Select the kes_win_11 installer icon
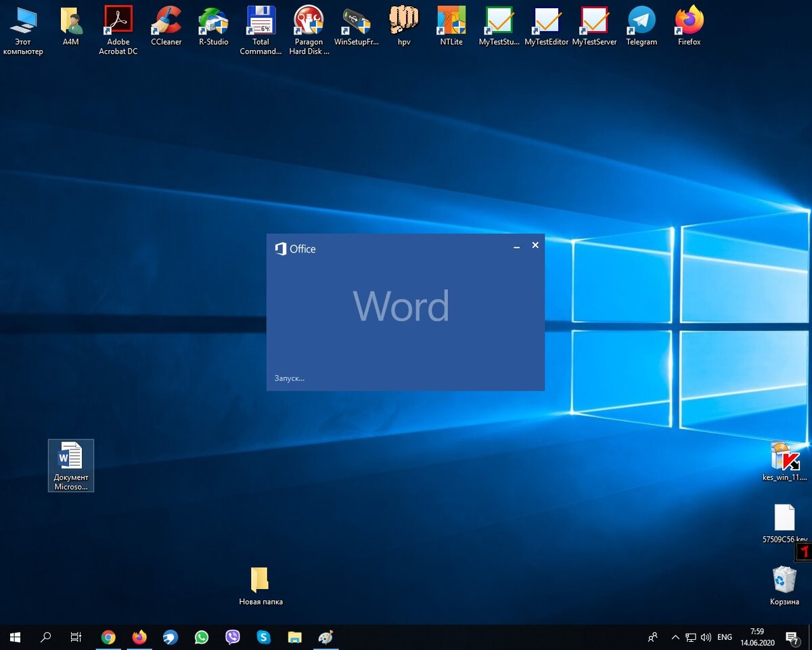 click(785, 462)
